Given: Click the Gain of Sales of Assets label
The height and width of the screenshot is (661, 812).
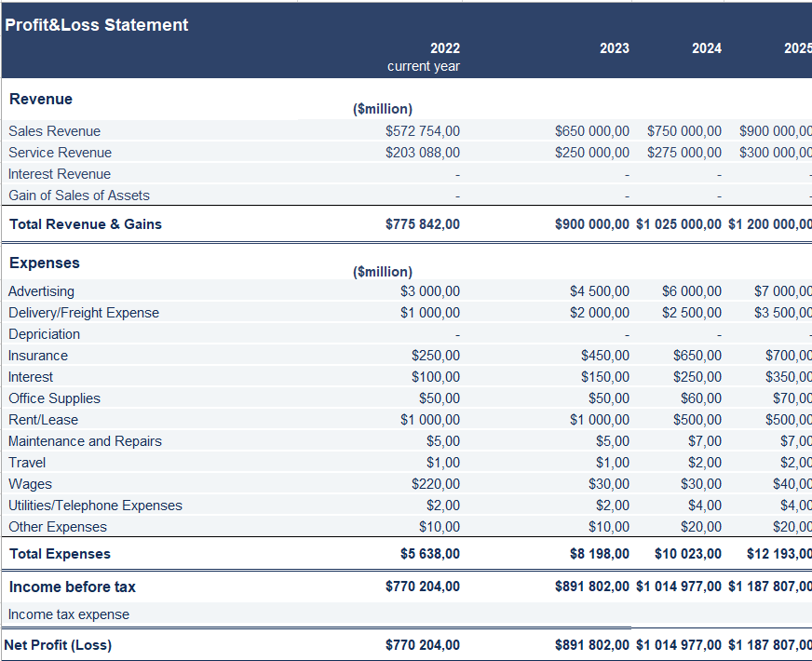Looking at the screenshot, I should click(79, 196).
